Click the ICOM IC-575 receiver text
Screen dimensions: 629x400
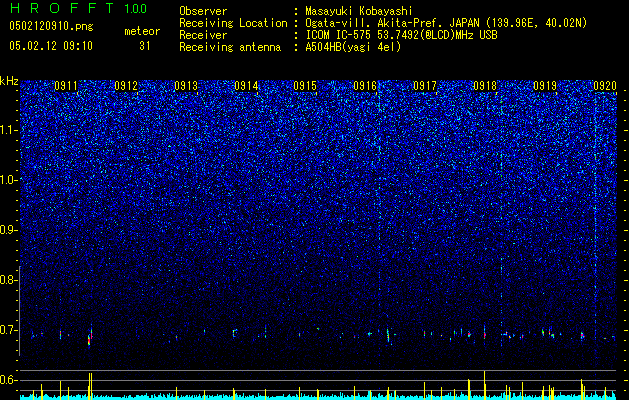point(401,35)
